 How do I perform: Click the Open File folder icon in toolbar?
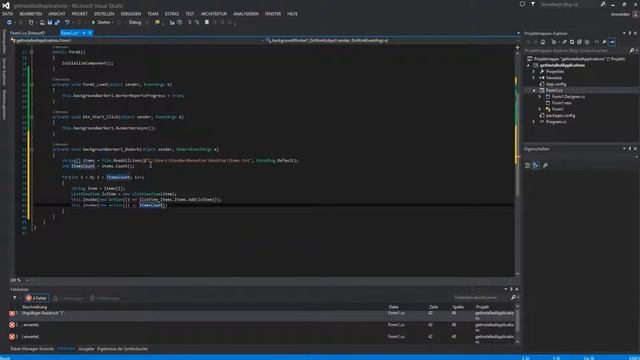[x=42, y=22]
